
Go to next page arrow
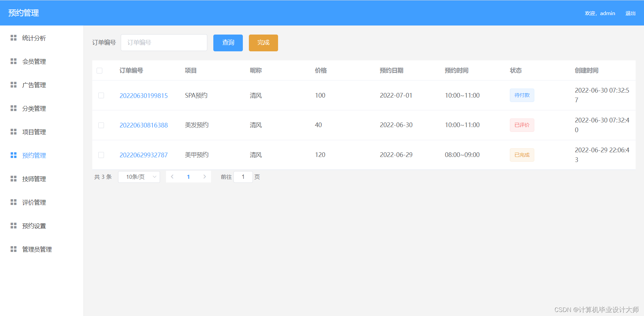tap(205, 177)
